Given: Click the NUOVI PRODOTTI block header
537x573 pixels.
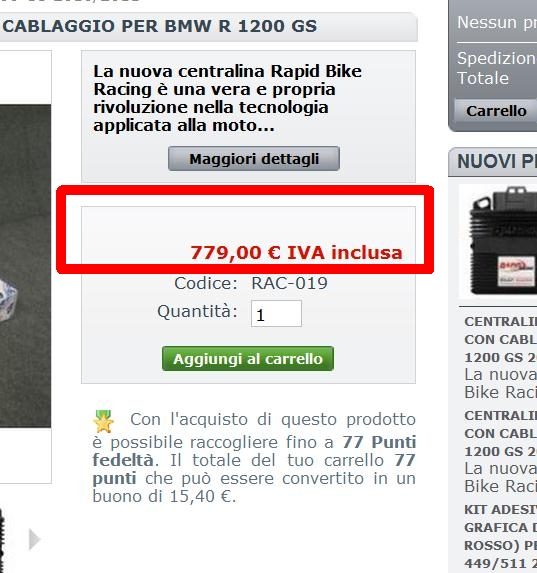Looking at the screenshot, I should (x=493, y=162).
